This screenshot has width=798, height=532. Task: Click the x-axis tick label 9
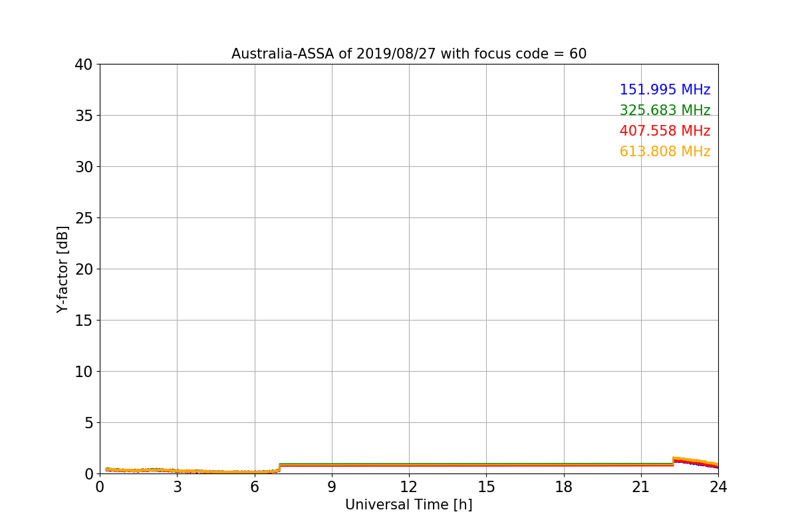tap(332, 487)
